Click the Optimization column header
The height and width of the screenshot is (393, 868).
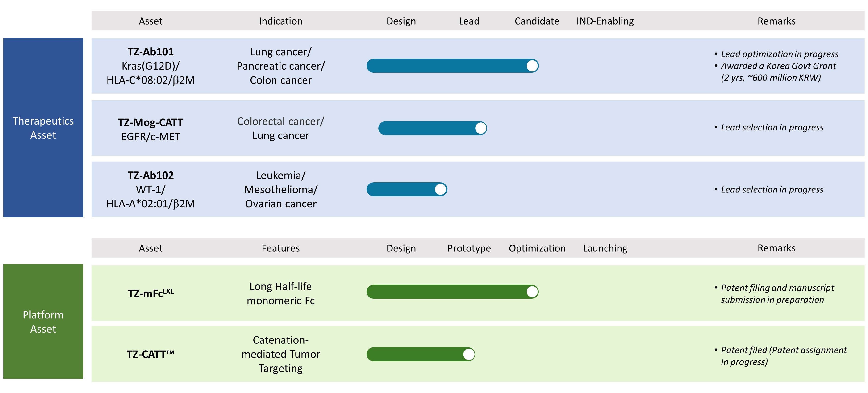pyautogui.click(x=537, y=248)
